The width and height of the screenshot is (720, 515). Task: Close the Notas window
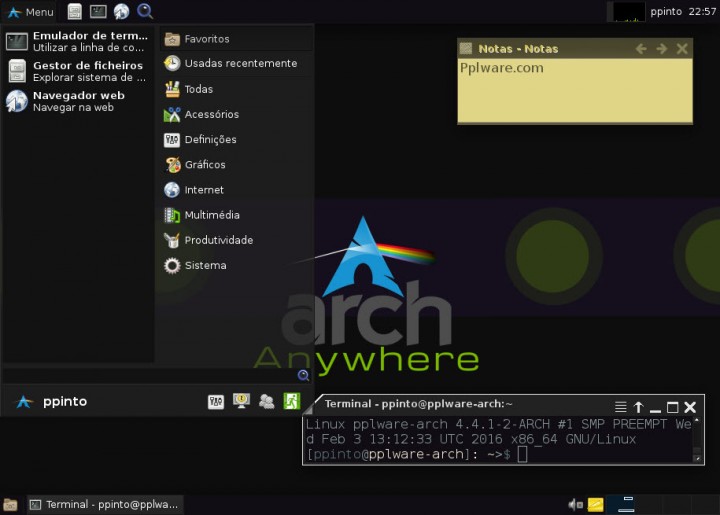pos(682,49)
